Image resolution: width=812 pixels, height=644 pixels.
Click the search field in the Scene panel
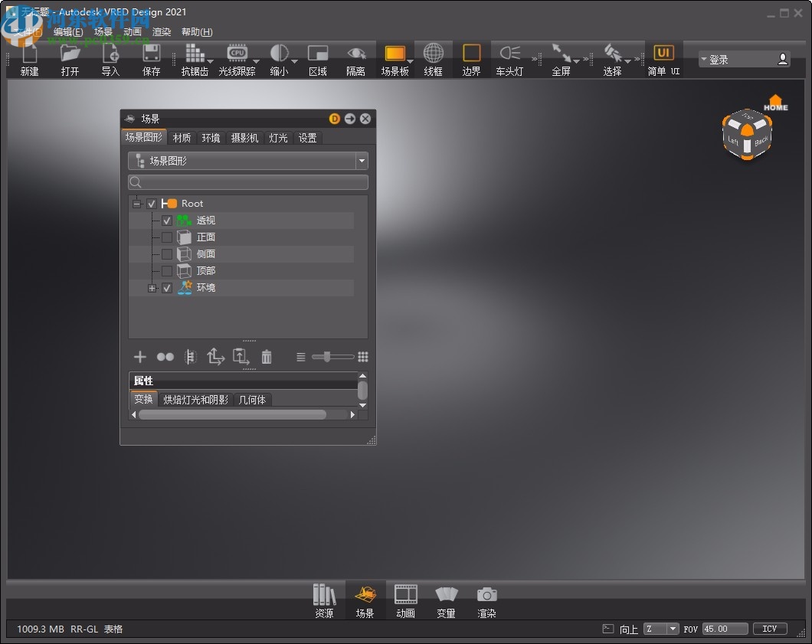(247, 182)
